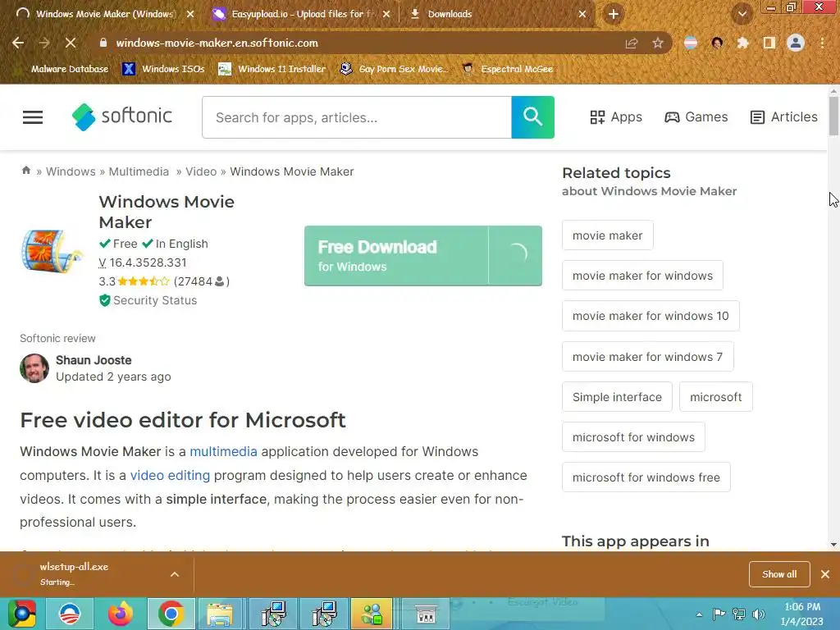
Task: Click the share page icon in address bar
Action: (x=632, y=43)
